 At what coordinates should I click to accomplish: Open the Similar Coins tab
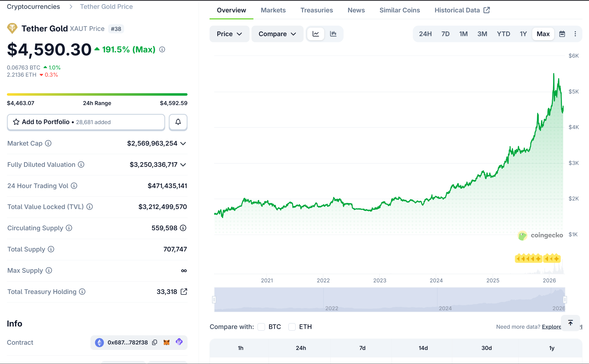point(400,10)
